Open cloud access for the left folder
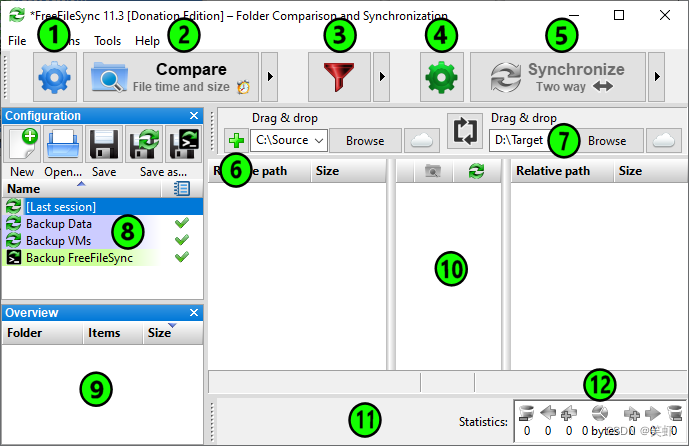 (x=422, y=141)
